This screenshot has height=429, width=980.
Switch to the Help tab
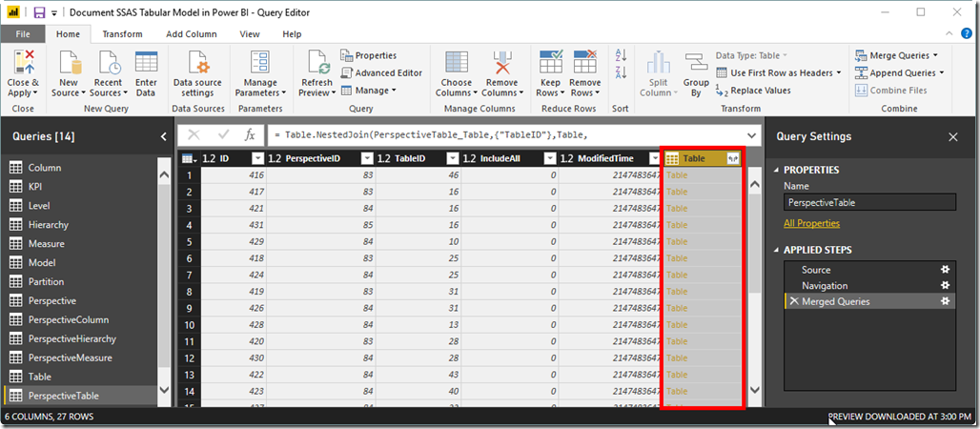click(292, 34)
